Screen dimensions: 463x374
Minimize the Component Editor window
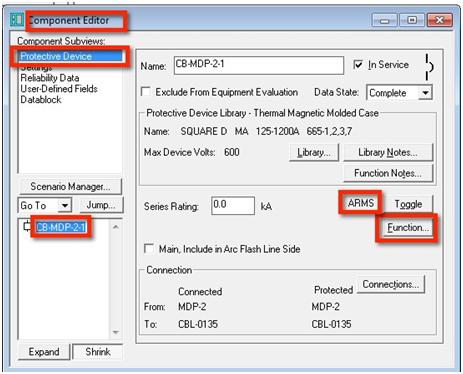384,20
